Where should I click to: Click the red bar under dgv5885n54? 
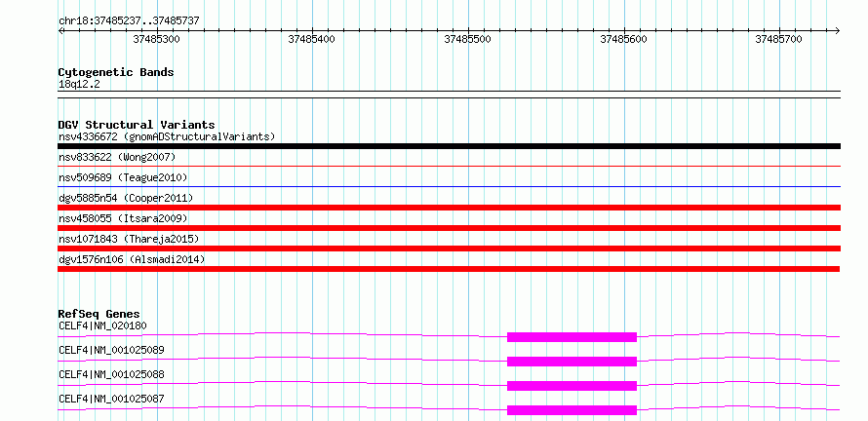pos(449,208)
